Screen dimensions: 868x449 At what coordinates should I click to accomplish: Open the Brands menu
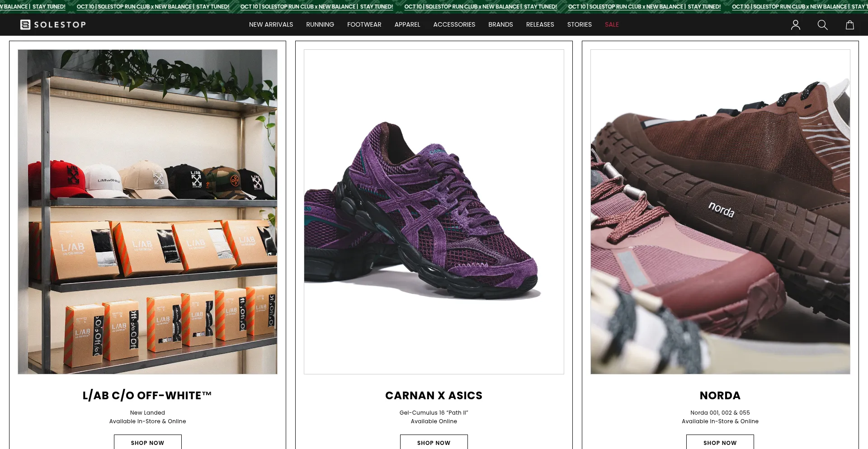[500, 24]
